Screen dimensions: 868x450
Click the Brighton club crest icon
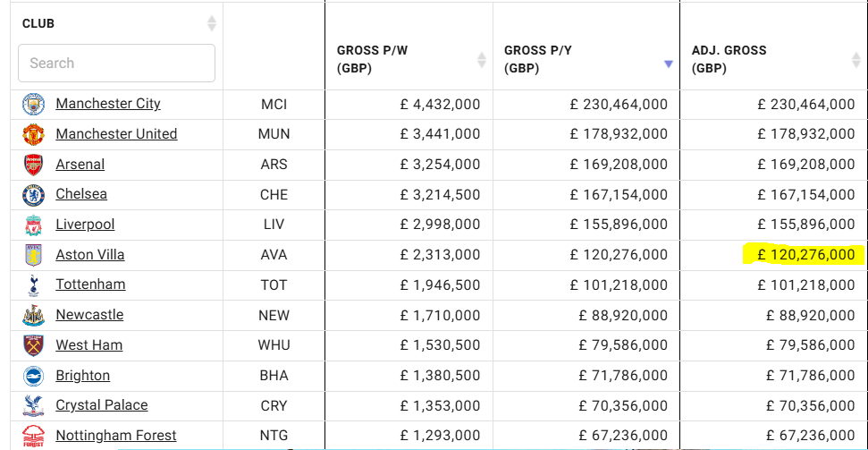coord(33,376)
